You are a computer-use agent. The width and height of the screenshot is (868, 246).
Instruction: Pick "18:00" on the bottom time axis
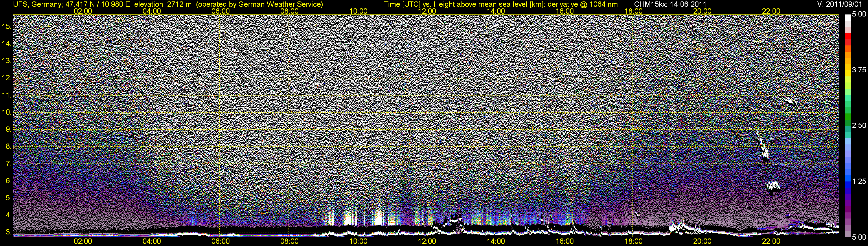tap(633, 241)
